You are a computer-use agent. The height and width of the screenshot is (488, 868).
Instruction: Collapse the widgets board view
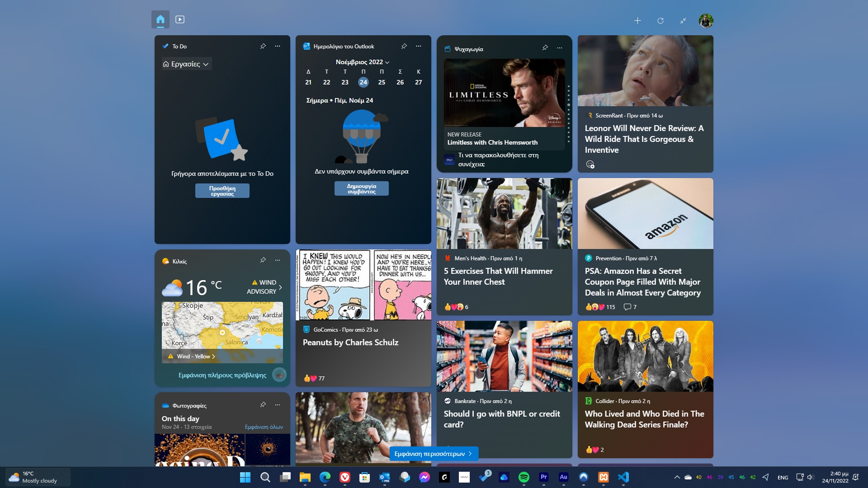pyautogui.click(x=683, y=21)
